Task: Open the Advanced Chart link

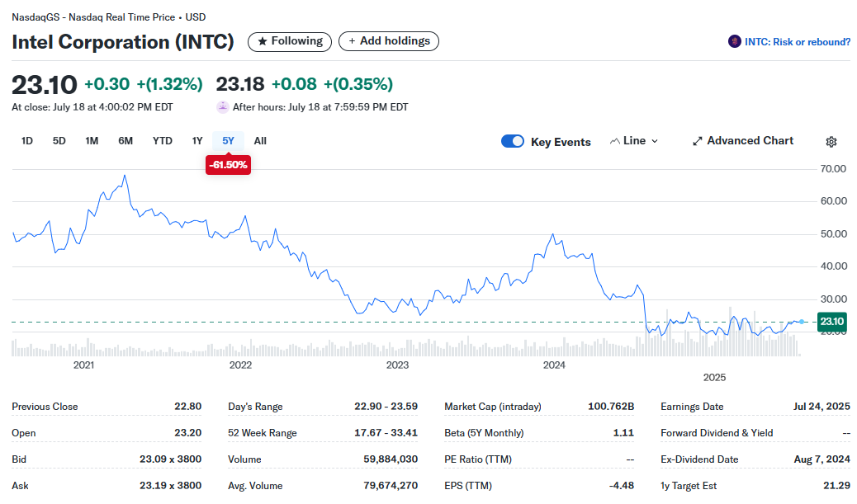Action: 743,141
